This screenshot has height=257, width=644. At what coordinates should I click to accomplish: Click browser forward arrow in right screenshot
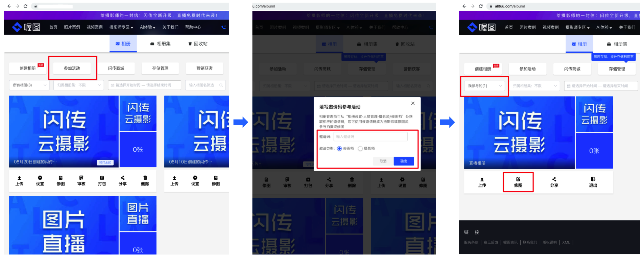(x=472, y=6)
